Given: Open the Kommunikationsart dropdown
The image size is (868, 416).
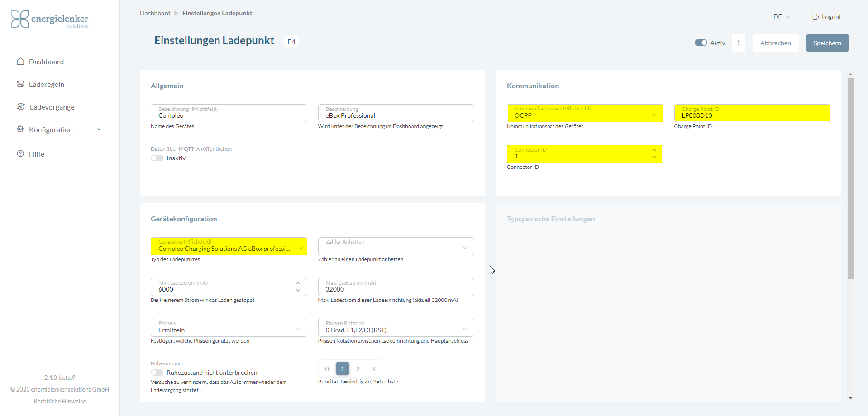Looking at the screenshot, I should tap(585, 113).
